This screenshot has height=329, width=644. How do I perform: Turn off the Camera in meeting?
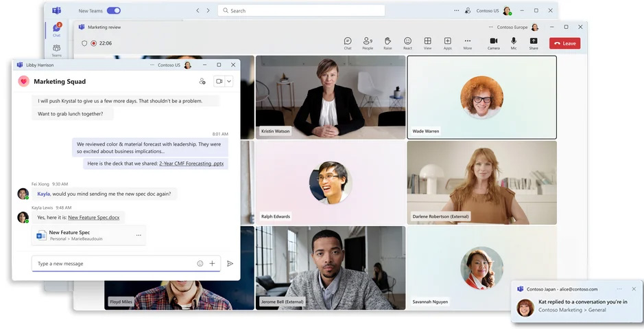493,43
